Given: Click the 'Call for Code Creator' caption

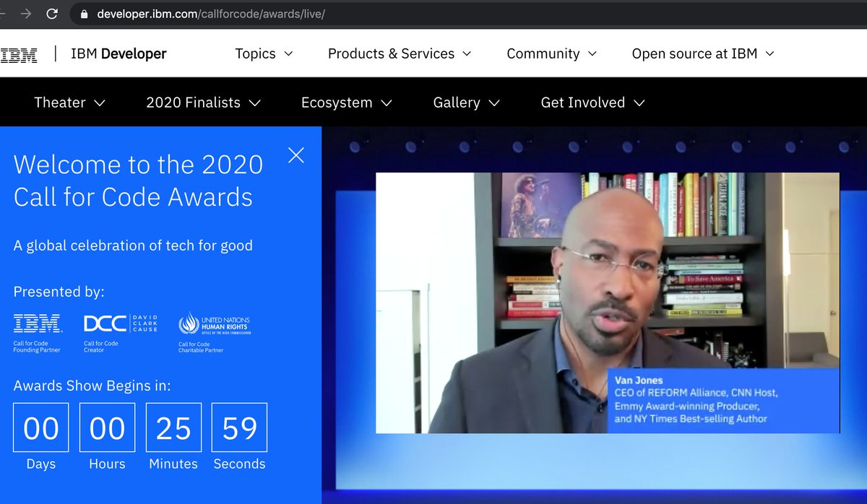Looking at the screenshot, I should pos(101,347).
